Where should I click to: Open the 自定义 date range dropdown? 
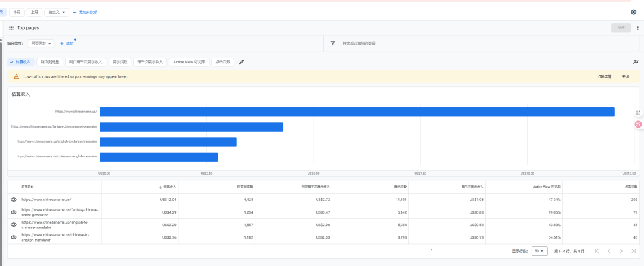tap(57, 12)
